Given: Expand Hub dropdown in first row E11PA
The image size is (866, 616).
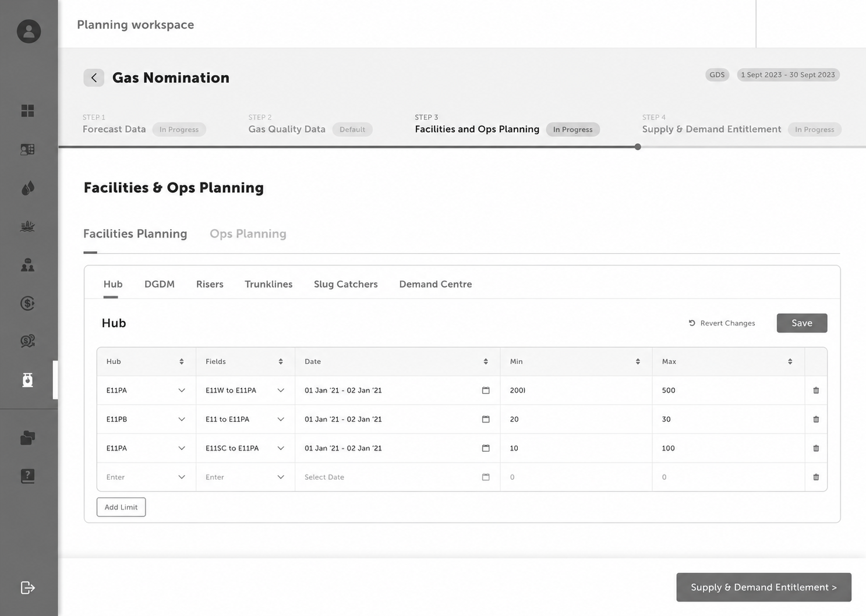Looking at the screenshot, I should coord(182,390).
